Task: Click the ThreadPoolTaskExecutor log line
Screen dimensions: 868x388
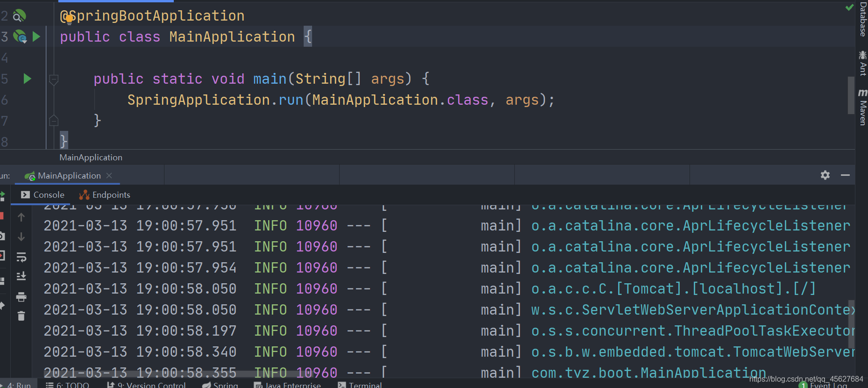Action: [x=693, y=331]
